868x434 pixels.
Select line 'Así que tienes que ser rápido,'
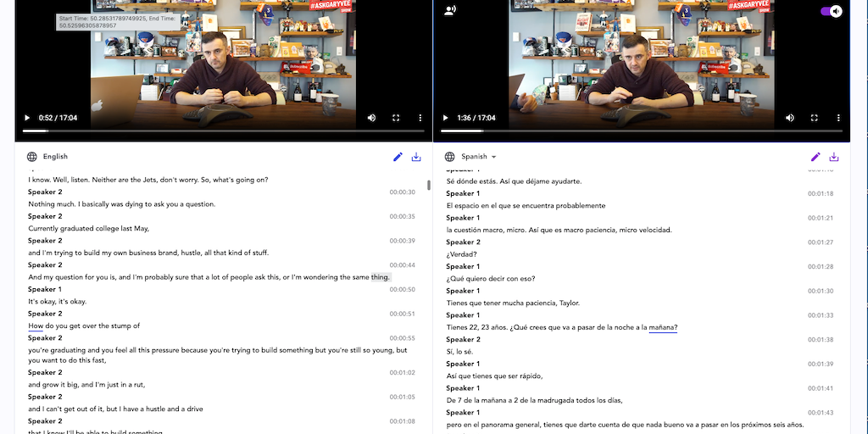coord(494,376)
